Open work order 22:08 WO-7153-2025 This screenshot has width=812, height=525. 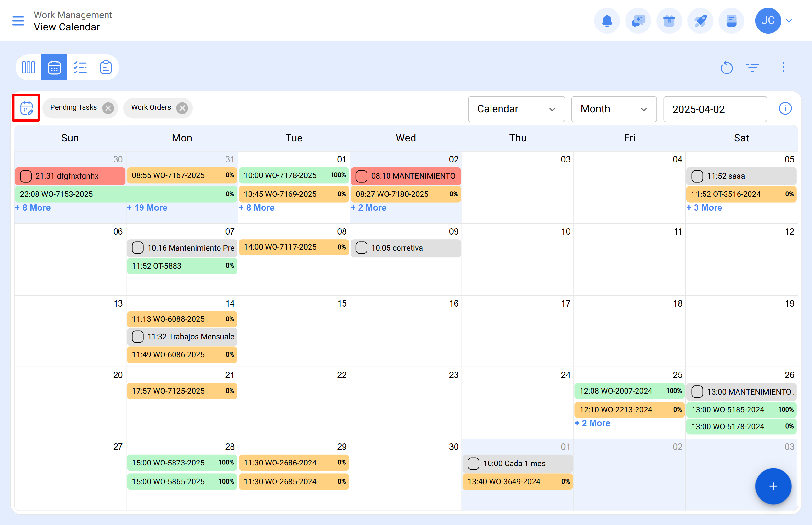coord(126,194)
